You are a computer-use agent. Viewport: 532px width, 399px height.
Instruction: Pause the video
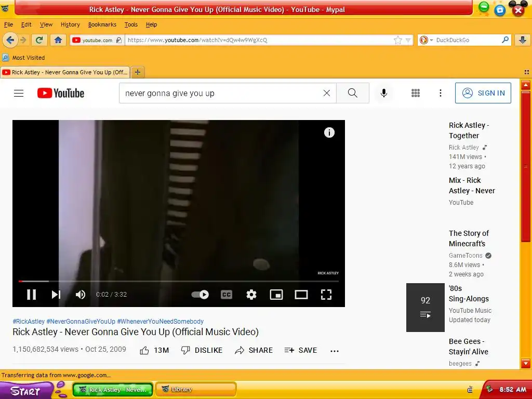(x=32, y=295)
